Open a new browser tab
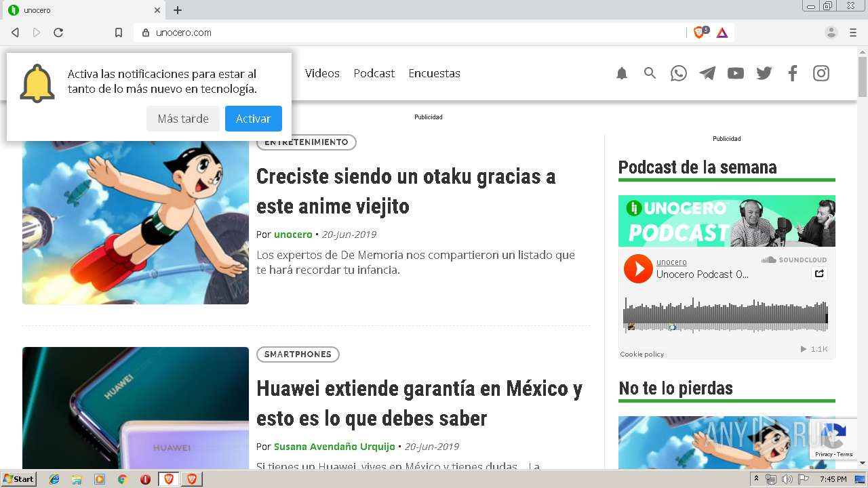This screenshot has width=868, height=488. point(178,10)
